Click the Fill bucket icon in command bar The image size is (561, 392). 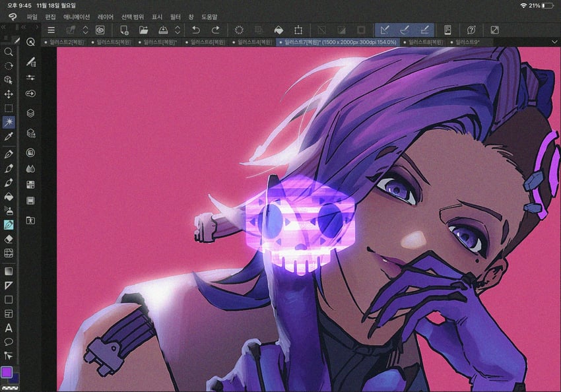279,30
